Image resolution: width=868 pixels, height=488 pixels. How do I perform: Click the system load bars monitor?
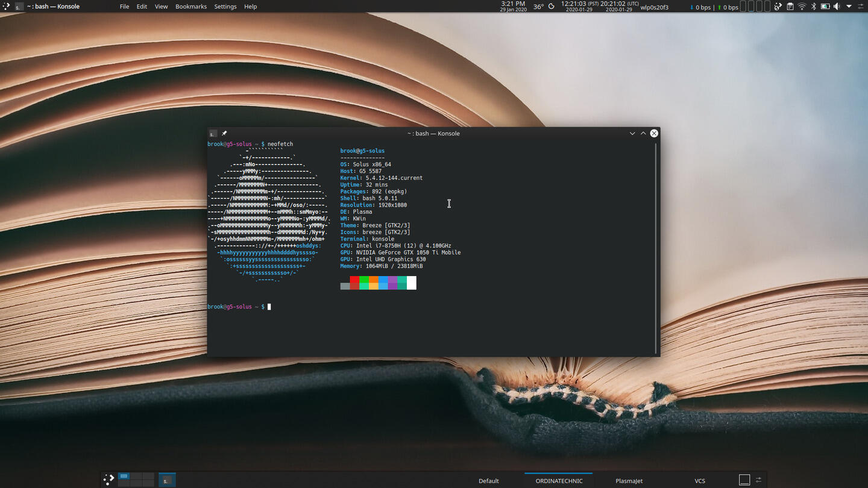click(x=755, y=7)
